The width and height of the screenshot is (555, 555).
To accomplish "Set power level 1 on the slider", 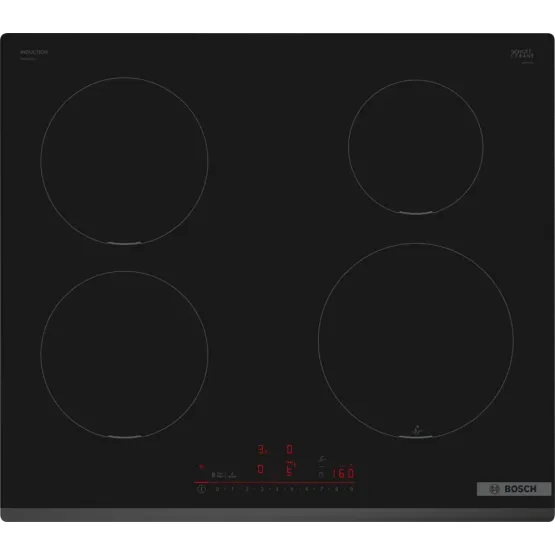I will pyautogui.click(x=233, y=489).
